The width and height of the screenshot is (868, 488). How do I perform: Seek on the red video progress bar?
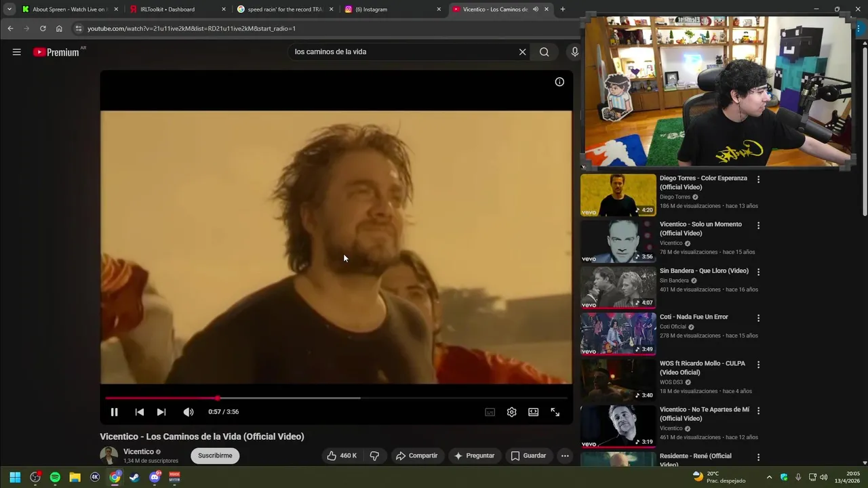click(x=336, y=398)
